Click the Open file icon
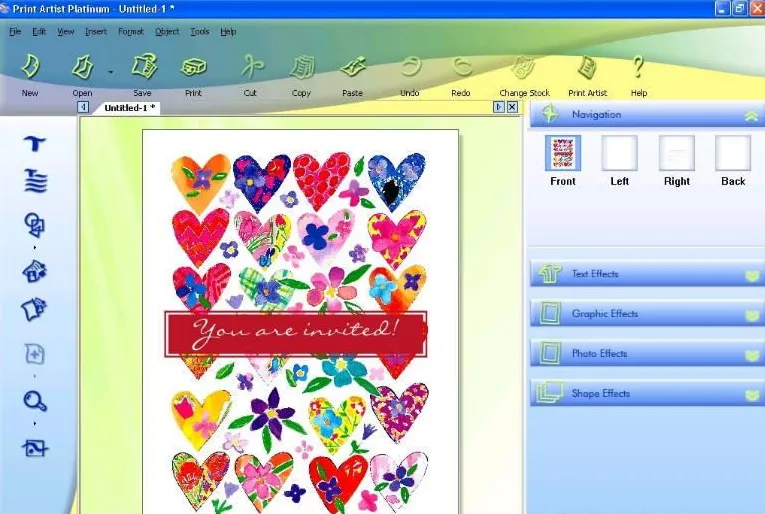The image size is (765, 514). point(82,67)
